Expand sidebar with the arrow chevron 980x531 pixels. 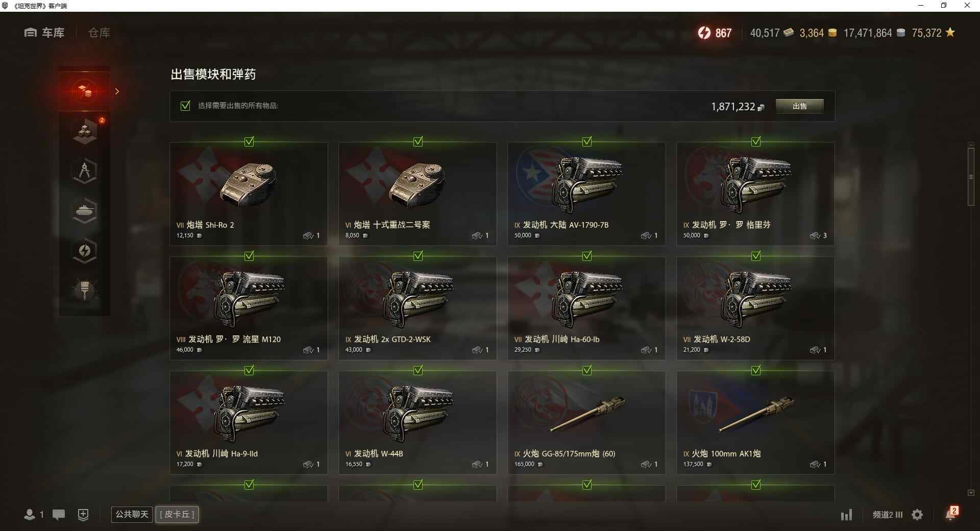pyautogui.click(x=117, y=91)
